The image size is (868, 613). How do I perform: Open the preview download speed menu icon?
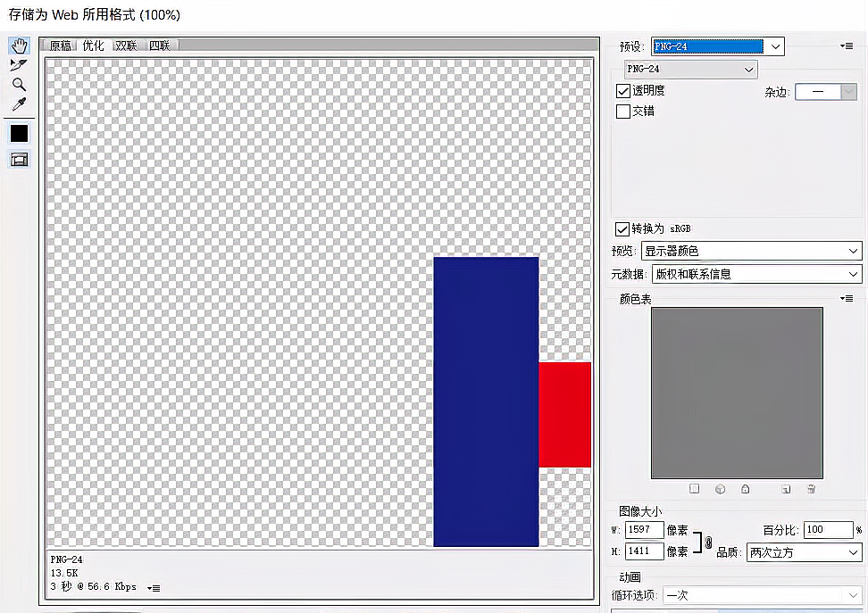click(x=154, y=588)
